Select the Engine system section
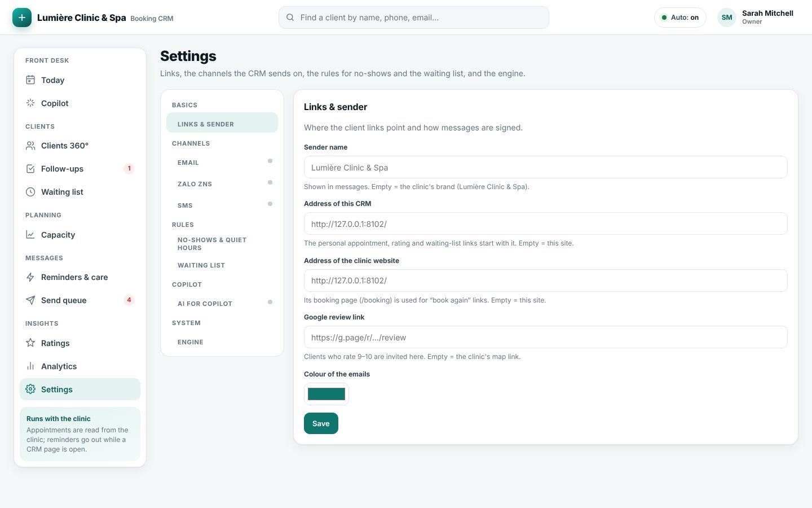The height and width of the screenshot is (508, 812). pyautogui.click(x=222, y=342)
